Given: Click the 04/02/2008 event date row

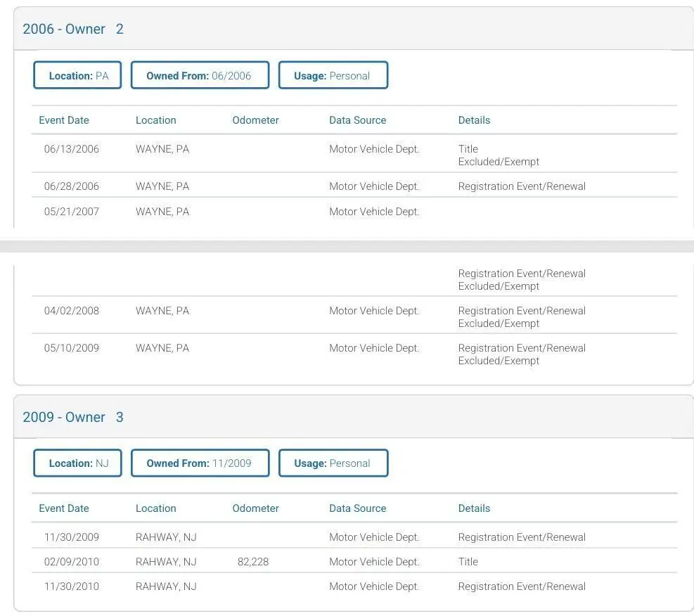Looking at the screenshot, I should pyautogui.click(x=72, y=311).
